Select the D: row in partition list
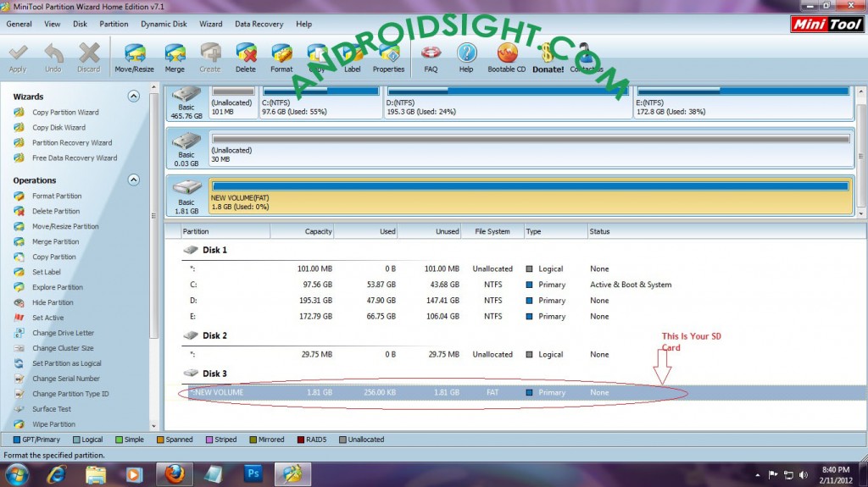Viewport: 868px width, 487px height. coord(515,301)
